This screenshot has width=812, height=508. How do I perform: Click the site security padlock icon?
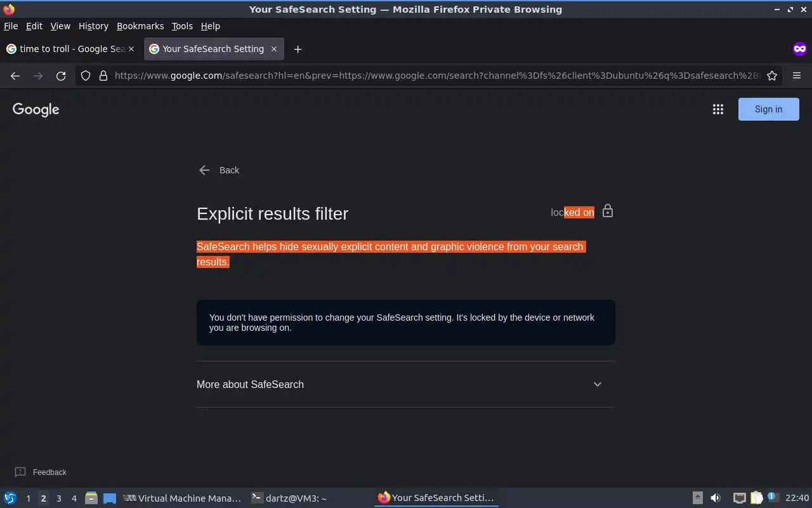click(x=103, y=76)
